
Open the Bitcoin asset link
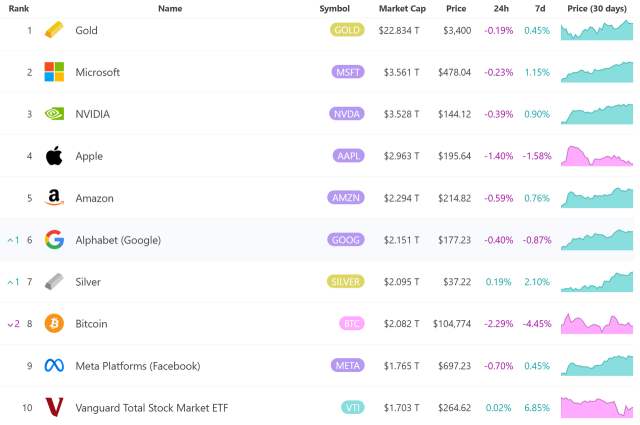(x=91, y=324)
